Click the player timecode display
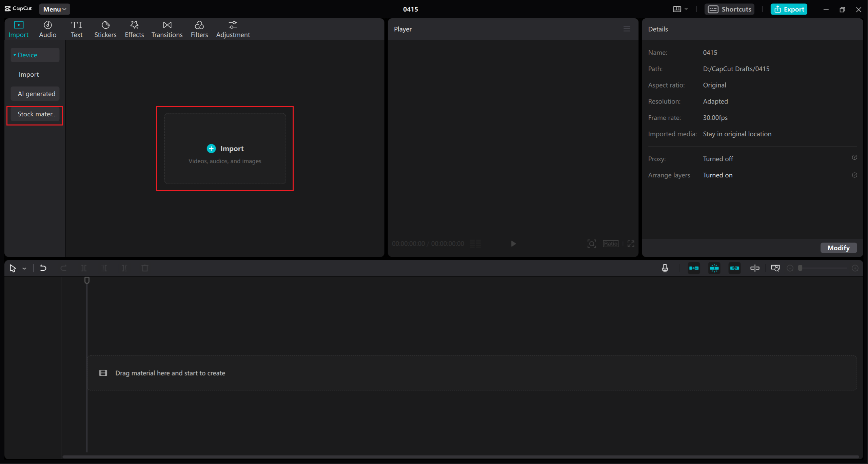 [428, 244]
